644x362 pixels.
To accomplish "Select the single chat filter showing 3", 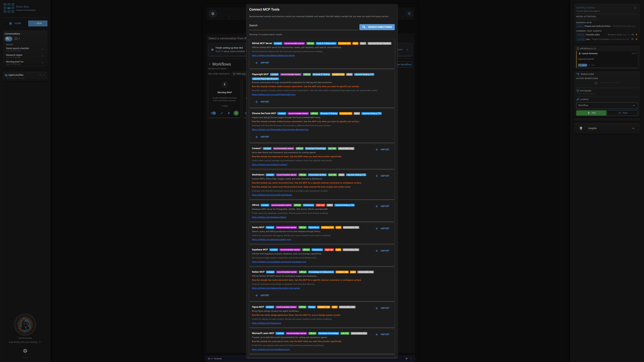I will (17, 39).
